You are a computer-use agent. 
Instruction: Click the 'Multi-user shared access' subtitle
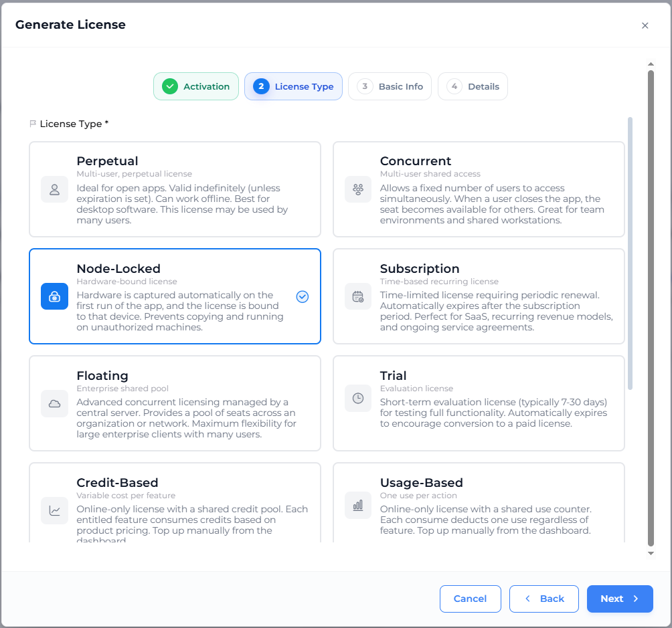[430, 174]
